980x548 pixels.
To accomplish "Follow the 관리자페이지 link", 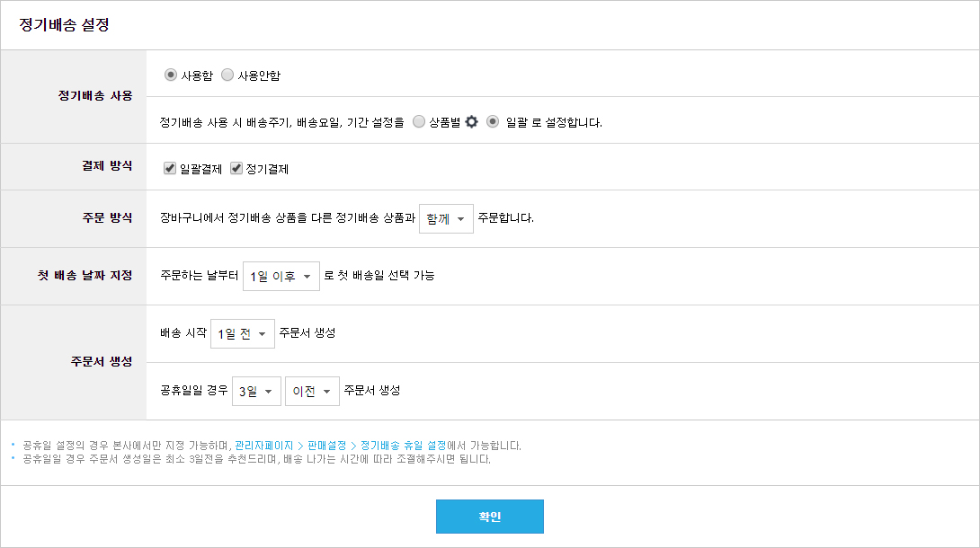I will tap(263, 446).
